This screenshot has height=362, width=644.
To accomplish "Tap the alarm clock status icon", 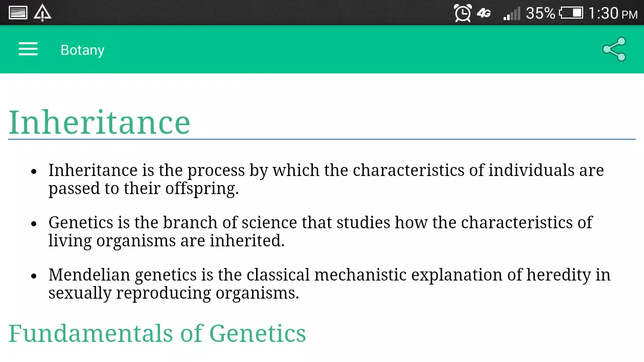I will (462, 13).
